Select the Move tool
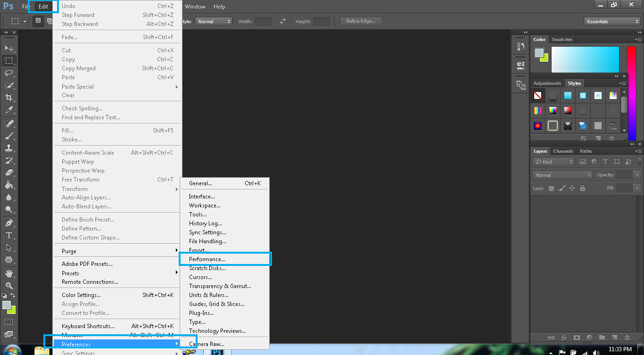Image resolution: width=644 pixels, height=355 pixels. click(x=9, y=48)
